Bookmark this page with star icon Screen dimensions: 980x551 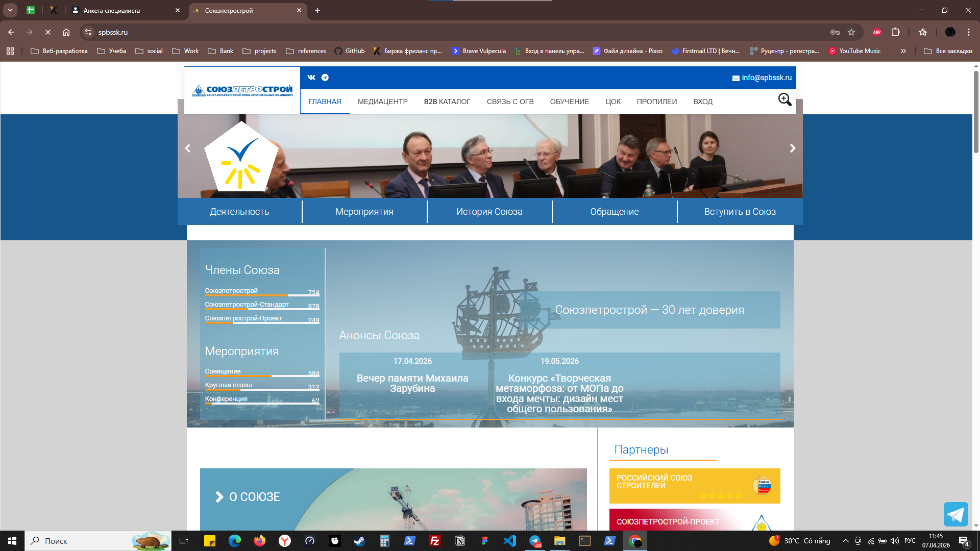click(851, 32)
